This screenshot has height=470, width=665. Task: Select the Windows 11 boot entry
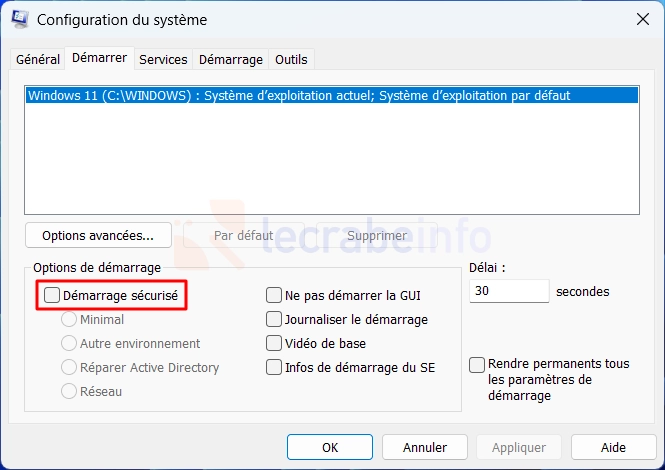click(x=332, y=95)
